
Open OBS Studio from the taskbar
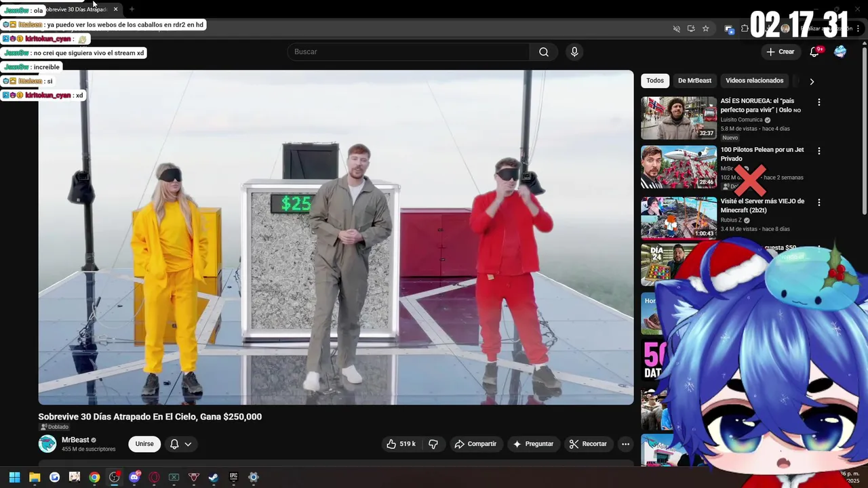click(x=114, y=477)
